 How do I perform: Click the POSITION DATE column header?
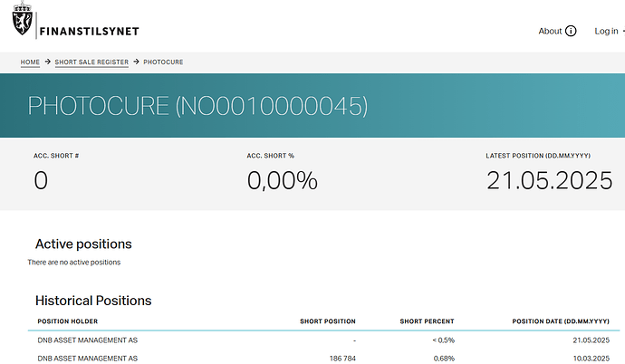point(561,321)
